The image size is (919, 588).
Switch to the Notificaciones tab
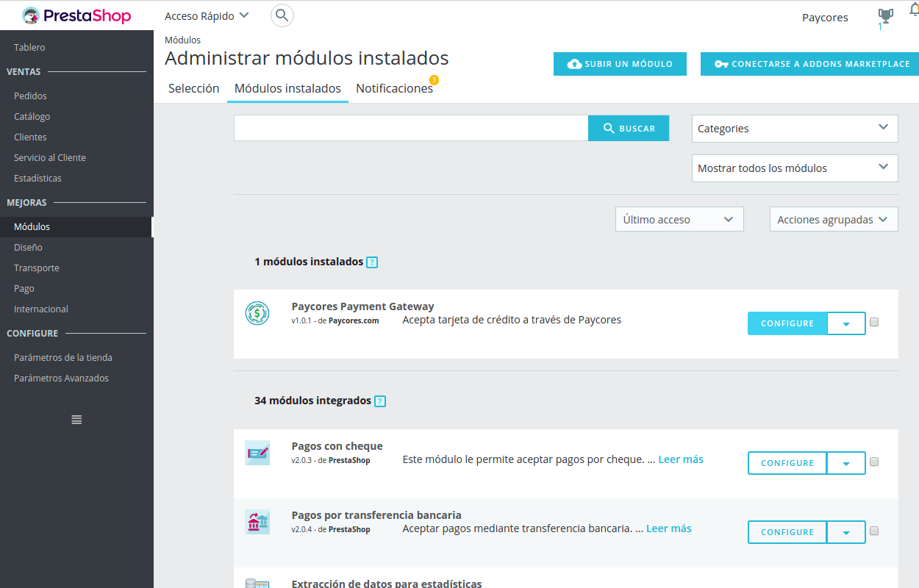coord(395,88)
